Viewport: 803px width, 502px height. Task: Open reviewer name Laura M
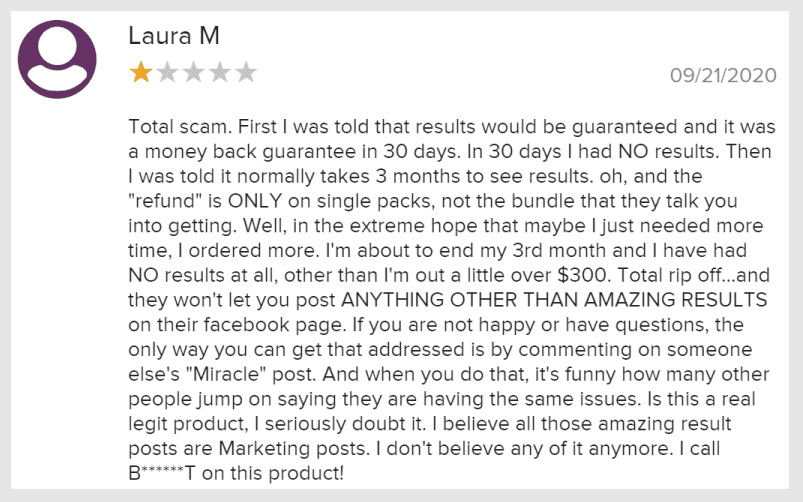(174, 36)
